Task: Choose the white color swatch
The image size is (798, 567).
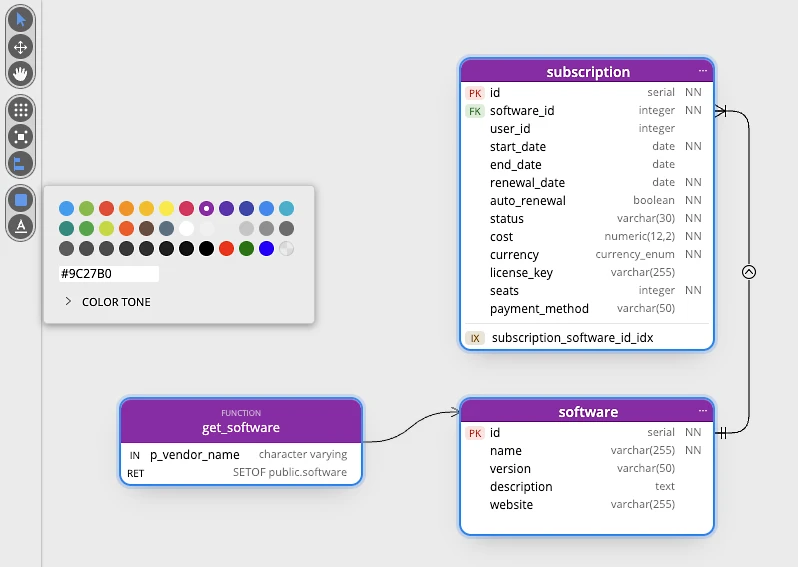Action: (x=186, y=229)
